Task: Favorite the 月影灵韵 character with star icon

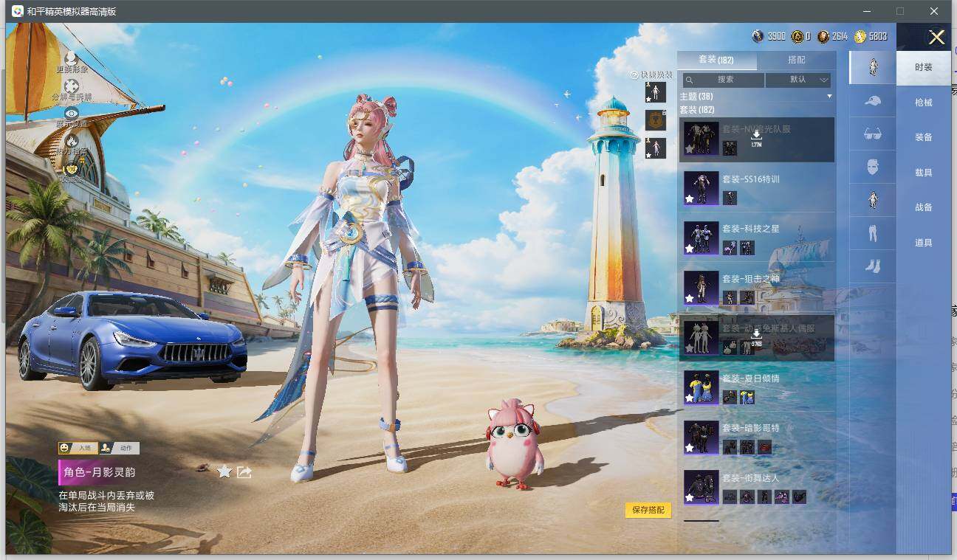Action: tap(224, 471)
